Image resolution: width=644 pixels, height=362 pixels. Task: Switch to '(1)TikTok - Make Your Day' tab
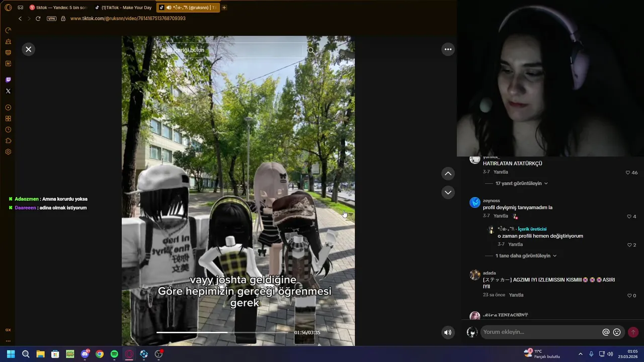click(x=123, y=8)
